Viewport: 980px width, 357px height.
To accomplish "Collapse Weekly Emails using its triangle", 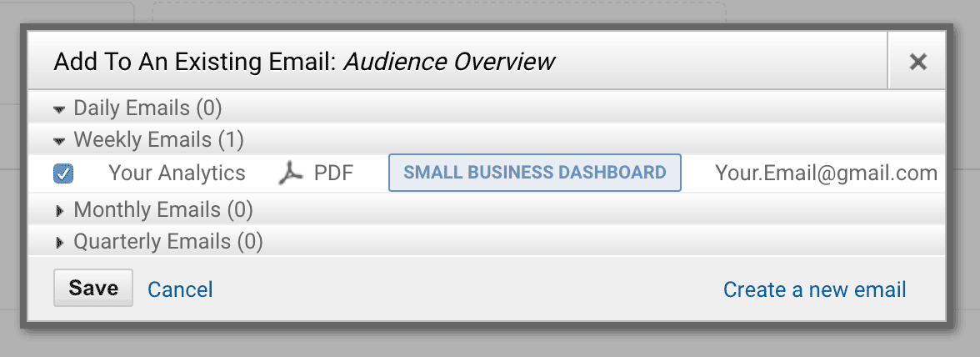I will click(59, 141).
